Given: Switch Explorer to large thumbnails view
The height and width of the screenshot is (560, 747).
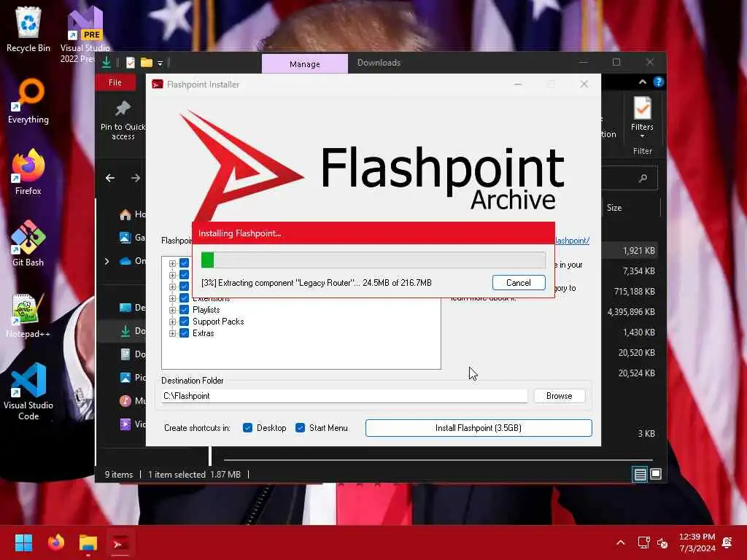Looking at the screenshot, I should point(656,474).
